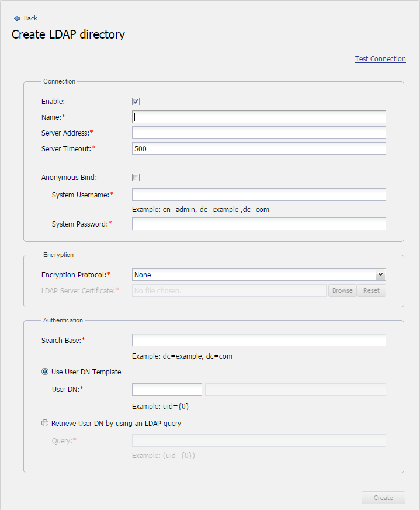Click the Search Base field

259,340
